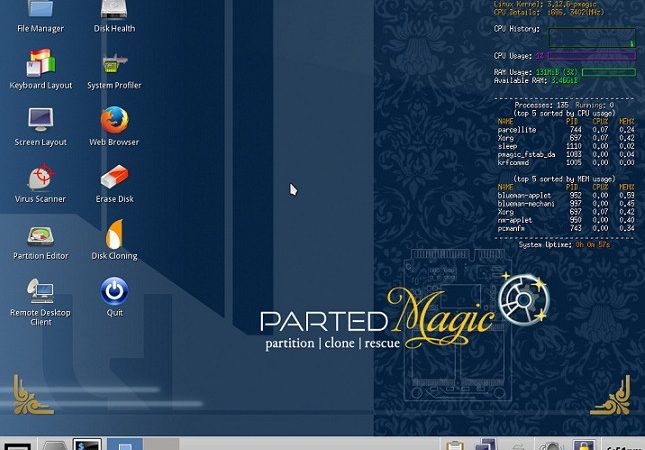645x450 pixels.
Task: Open the clipboard manager tray icon
Action: 455,445
